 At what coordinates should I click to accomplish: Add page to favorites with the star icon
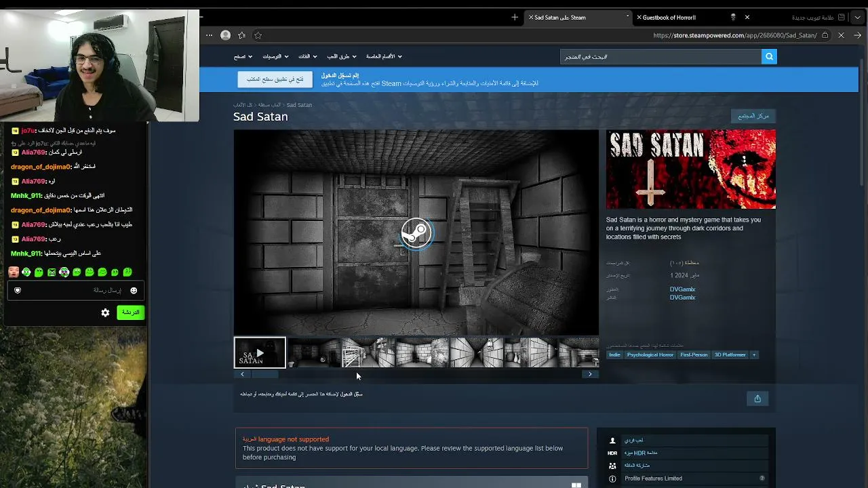tap(258, 35)
